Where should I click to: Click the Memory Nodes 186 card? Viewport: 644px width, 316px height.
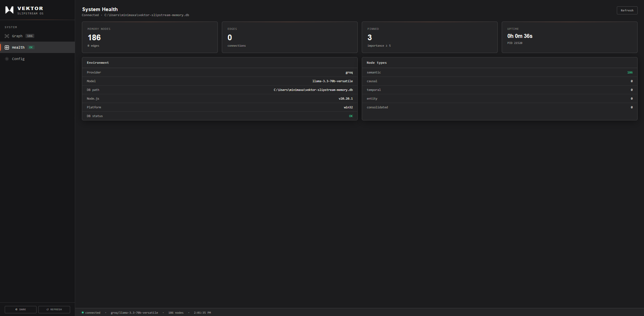tap(150, 37)
